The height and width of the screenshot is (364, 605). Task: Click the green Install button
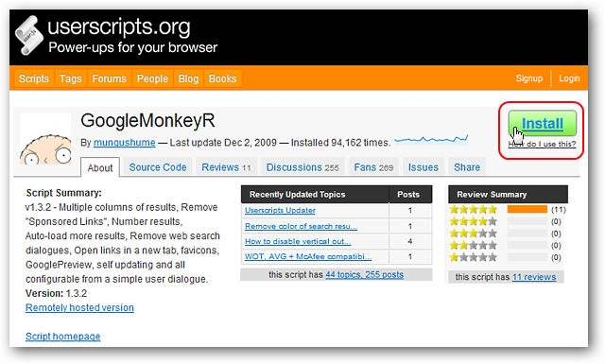coord(542,124)
